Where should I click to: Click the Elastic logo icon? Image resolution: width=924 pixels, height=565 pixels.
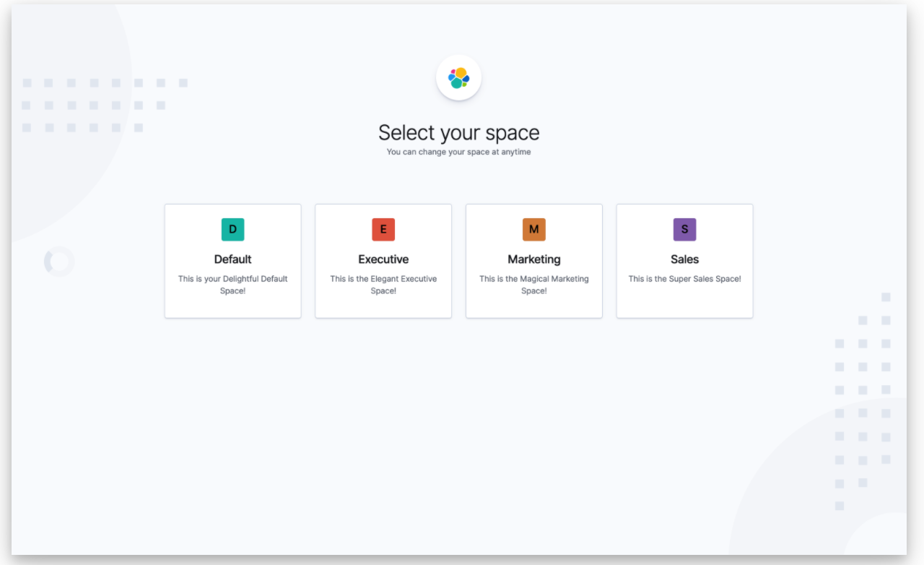click(458, 77)
